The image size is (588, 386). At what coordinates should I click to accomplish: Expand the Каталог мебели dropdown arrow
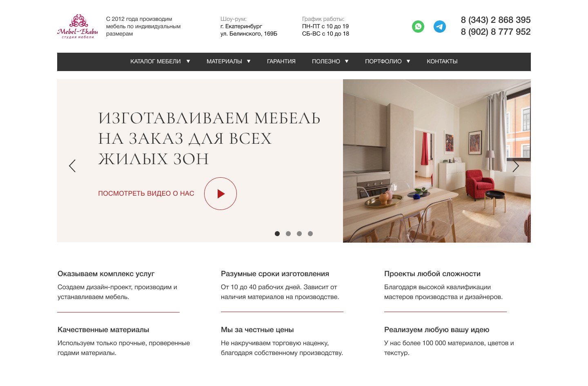tap(188, 61)
